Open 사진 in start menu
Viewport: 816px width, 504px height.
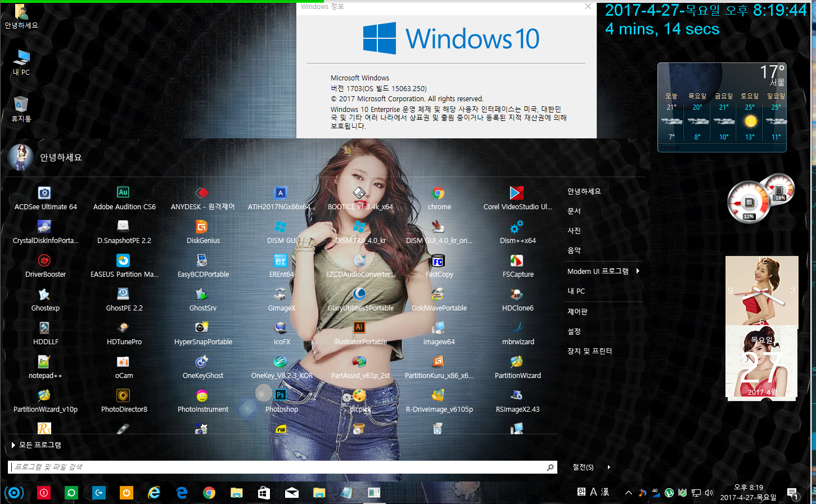(x=574, y=231)
